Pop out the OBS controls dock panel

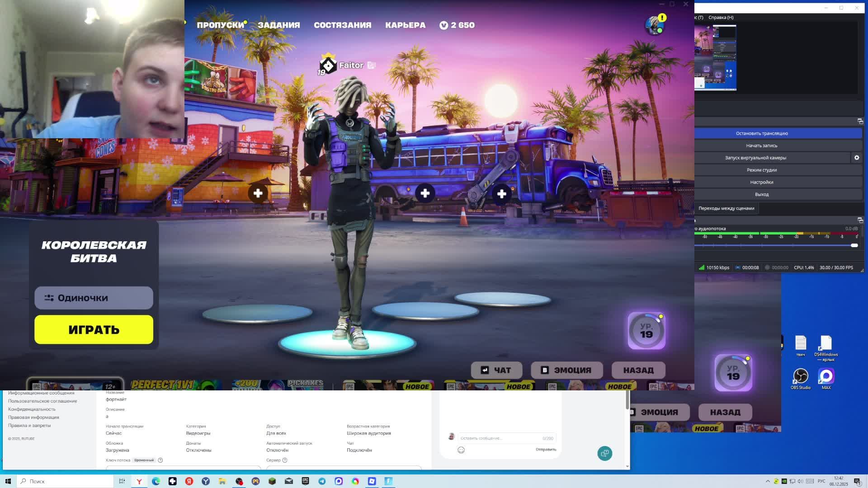click(860, 121)
